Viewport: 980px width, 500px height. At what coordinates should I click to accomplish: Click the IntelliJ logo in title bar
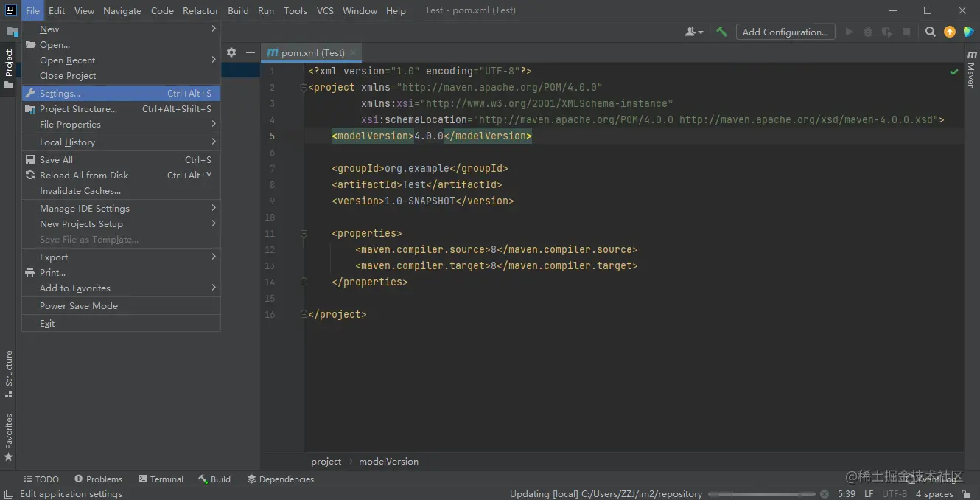pyautogui.click(x=11, y=10)
